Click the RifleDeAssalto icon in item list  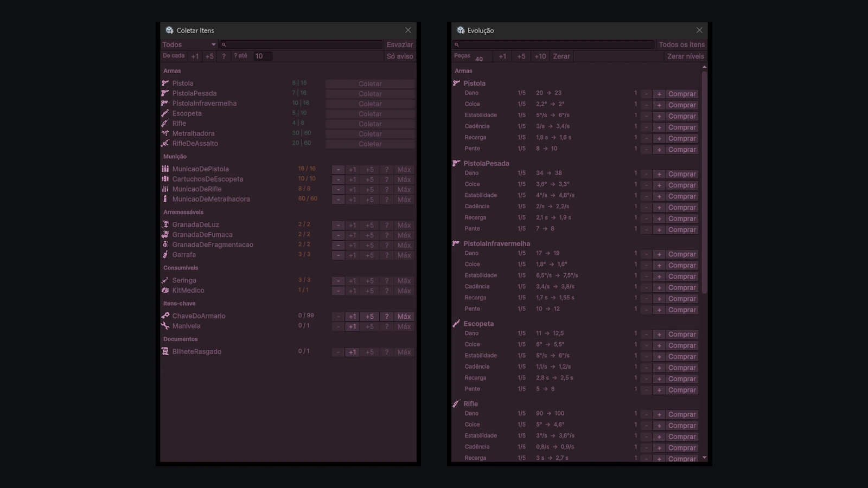coord(165,143)
